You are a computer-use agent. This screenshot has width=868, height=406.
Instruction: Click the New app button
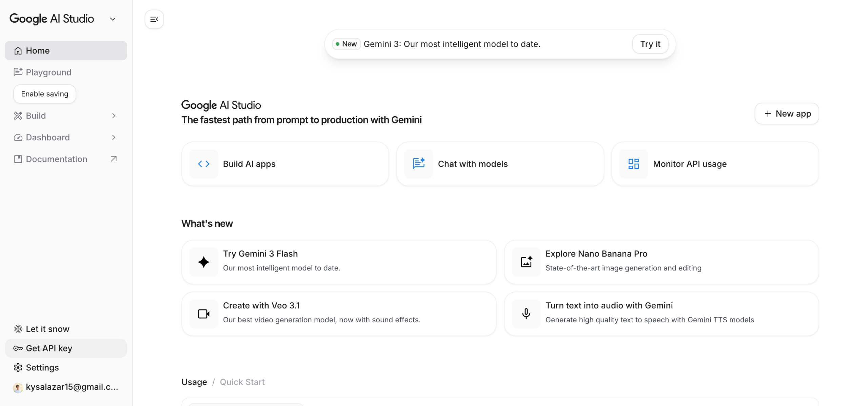pyautogui.click(x=786, y=114)
